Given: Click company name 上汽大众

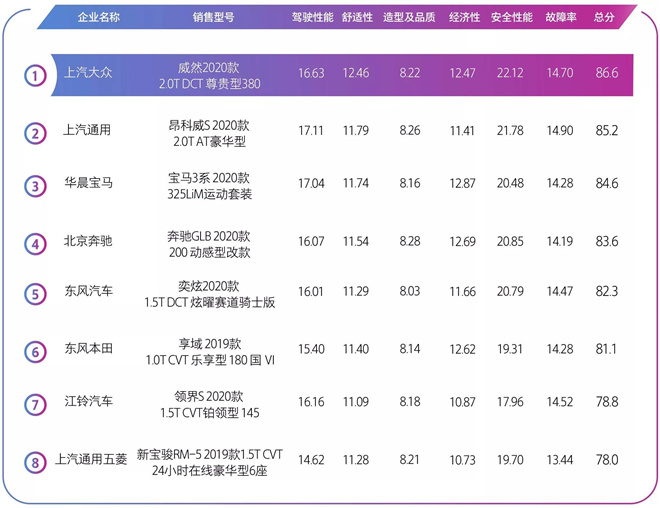Looking at the screenshot, I should point(88,72).
